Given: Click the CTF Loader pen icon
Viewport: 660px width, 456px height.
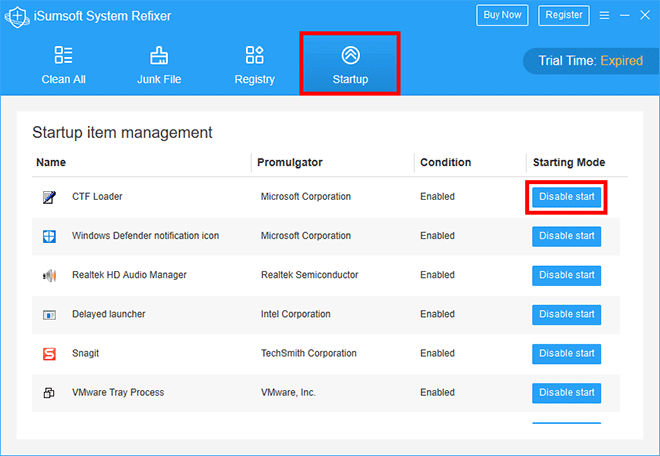Looking at the screenshot, I should click(49, 197).
